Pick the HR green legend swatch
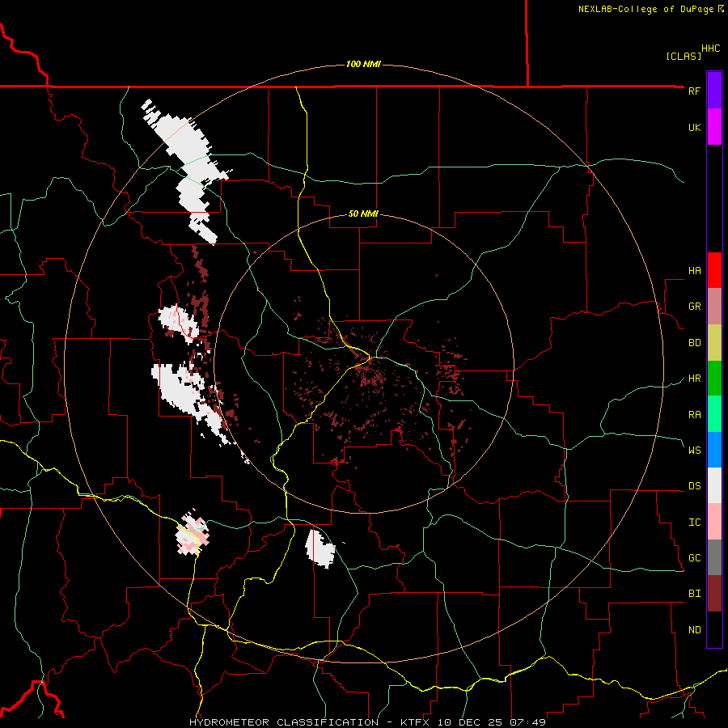Image resolution: width=728 pixels, height=728 pixels. [x=714, y=379]
